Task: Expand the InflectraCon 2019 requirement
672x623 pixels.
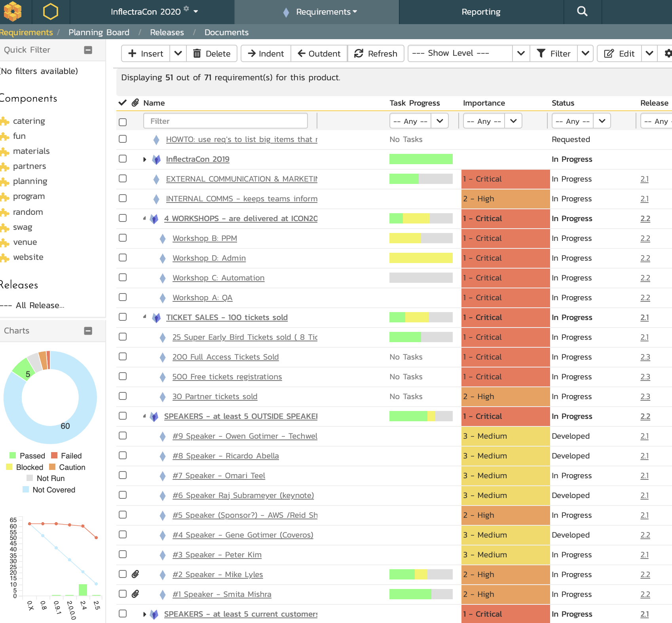Action: (x=144, y=159)
